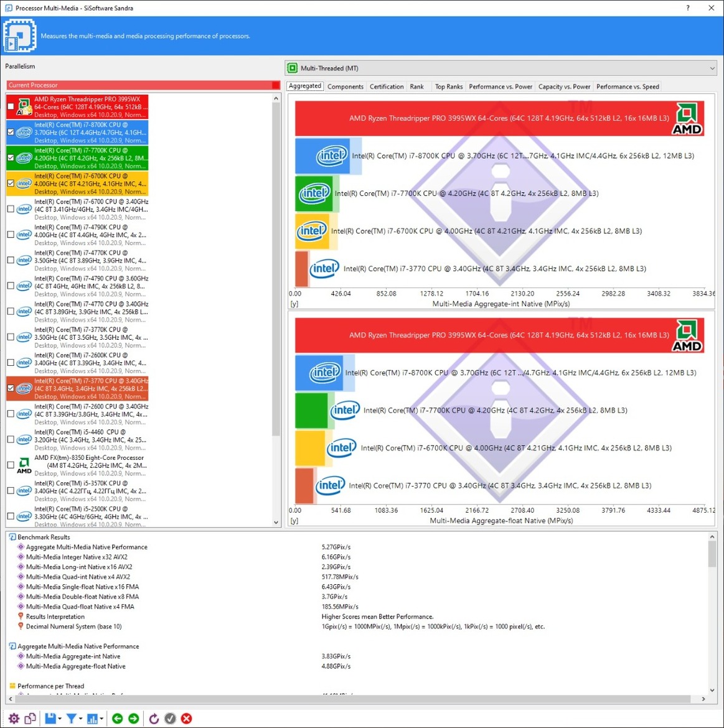This screenshot has height=728, width=724.
Task: Click the window icon in the title bar
Action: click(x=8, y=8)
